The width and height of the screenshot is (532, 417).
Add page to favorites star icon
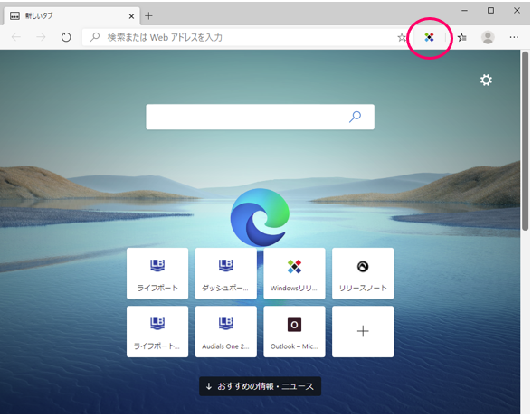(402, 37)
